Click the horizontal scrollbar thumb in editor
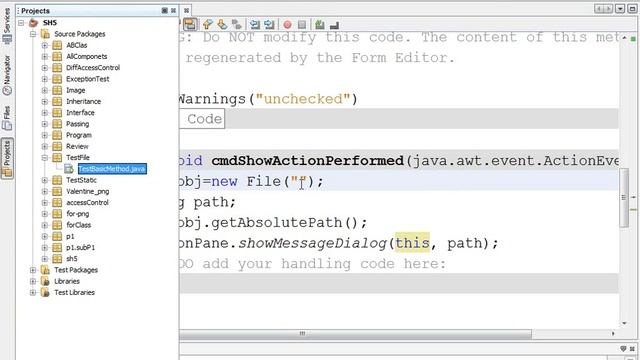The width and height of the screenshot is (640, 360). (355, 334)
